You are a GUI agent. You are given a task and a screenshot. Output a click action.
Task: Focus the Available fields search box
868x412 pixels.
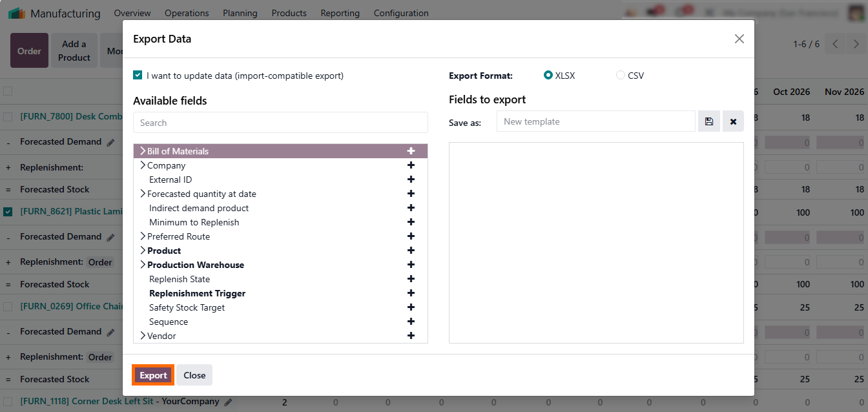click(x=280, y=123)
